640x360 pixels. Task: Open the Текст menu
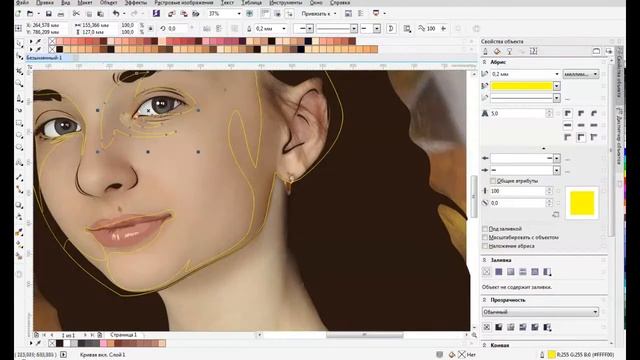coord(227,2)
